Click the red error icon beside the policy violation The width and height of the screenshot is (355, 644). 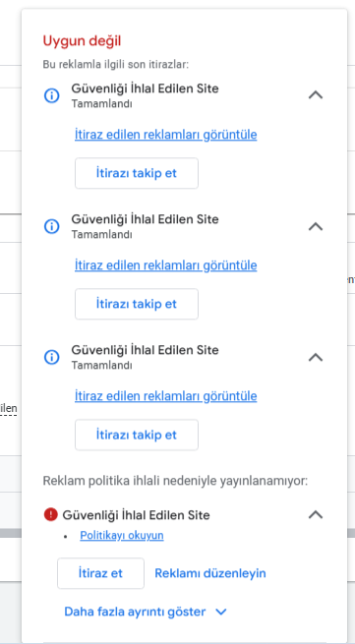tap(50, 514)
